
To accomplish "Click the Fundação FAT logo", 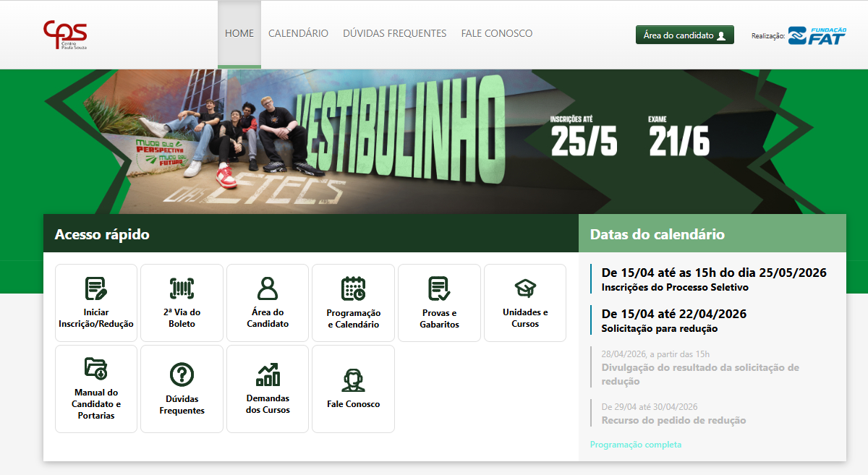I will coord(817,35).
